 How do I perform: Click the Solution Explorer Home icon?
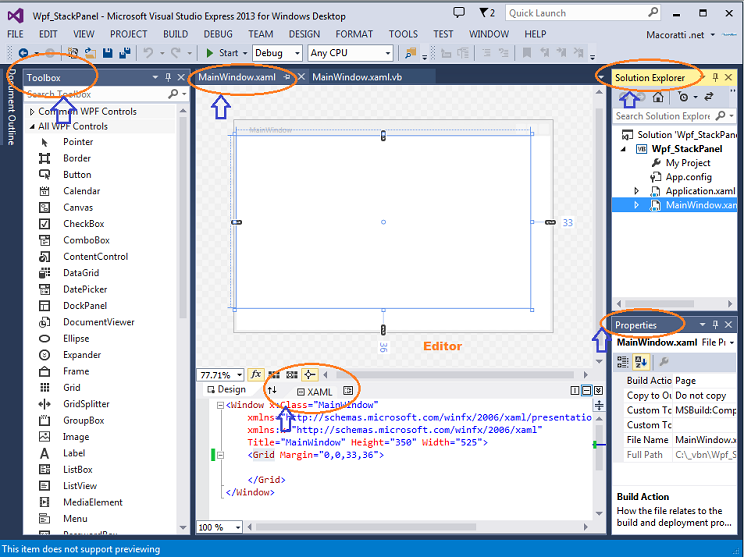[658, 97]
